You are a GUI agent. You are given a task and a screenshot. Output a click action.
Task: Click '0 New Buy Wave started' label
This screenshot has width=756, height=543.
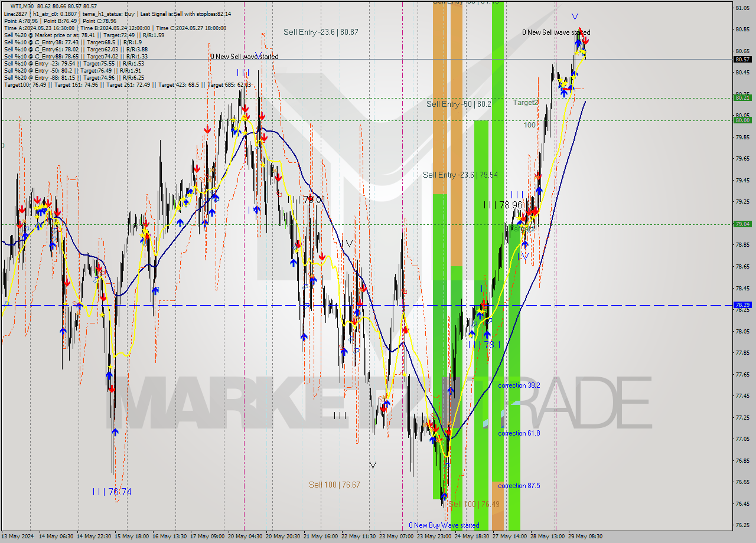click(x=444, y=525)
